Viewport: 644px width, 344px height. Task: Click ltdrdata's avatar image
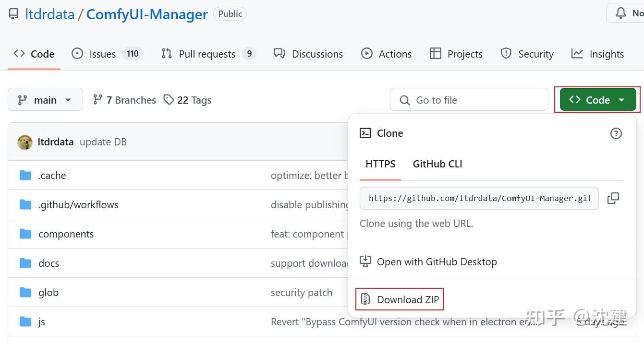point(25,142)
